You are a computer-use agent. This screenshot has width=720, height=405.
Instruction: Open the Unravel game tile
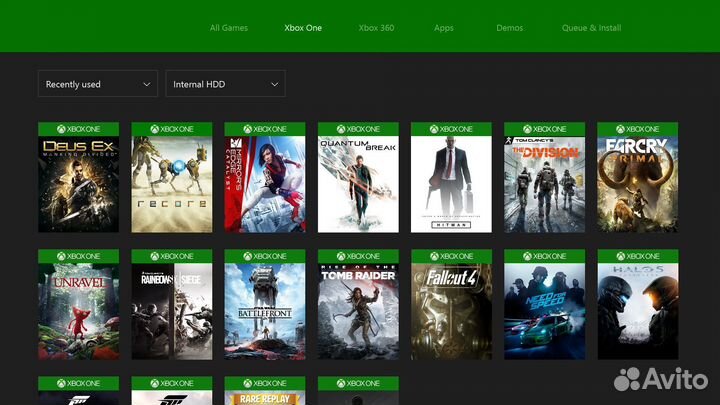click(79, 304)
